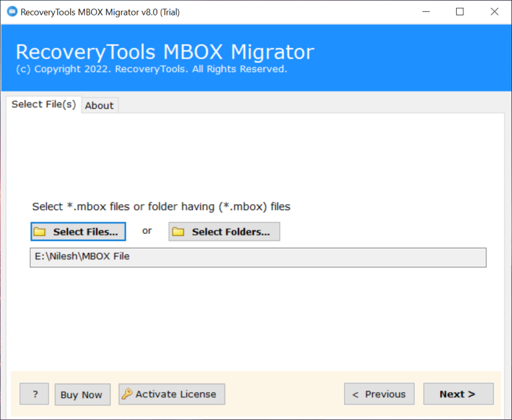Open help with the ? button
The height and width of the screenshot is (420, 512).
[34, 394]
